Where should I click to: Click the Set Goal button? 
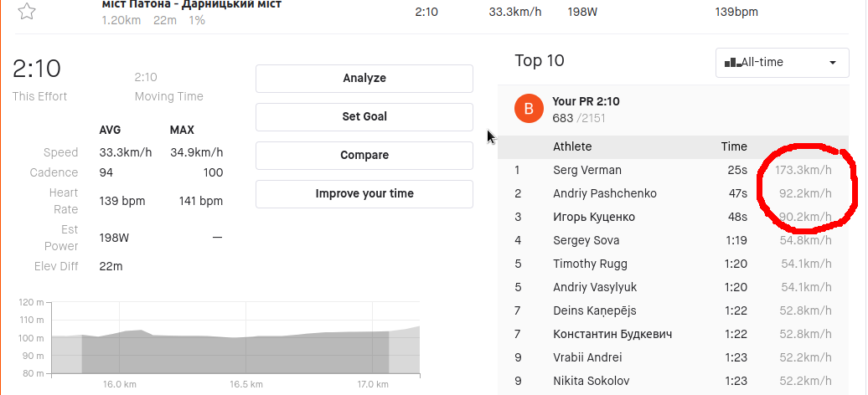[x=364, y=116]
